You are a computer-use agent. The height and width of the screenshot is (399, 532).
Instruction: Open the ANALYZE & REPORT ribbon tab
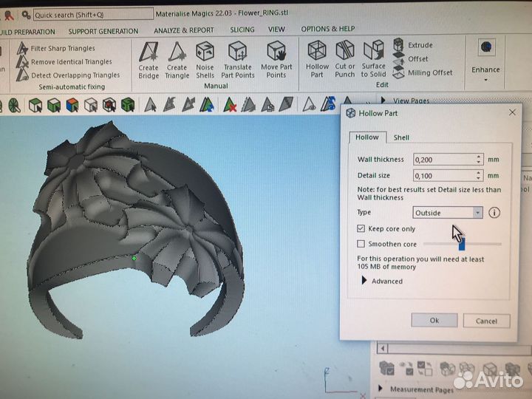click(184, 30)
